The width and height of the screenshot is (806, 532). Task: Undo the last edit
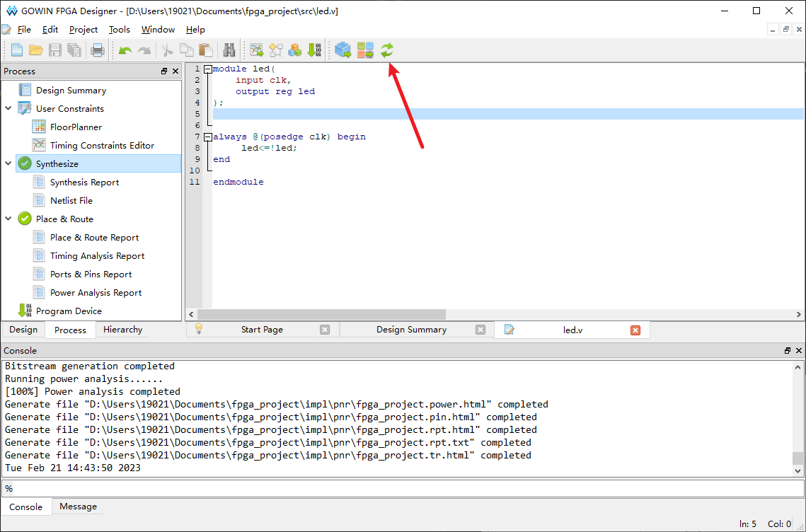(x=125, y=50)
